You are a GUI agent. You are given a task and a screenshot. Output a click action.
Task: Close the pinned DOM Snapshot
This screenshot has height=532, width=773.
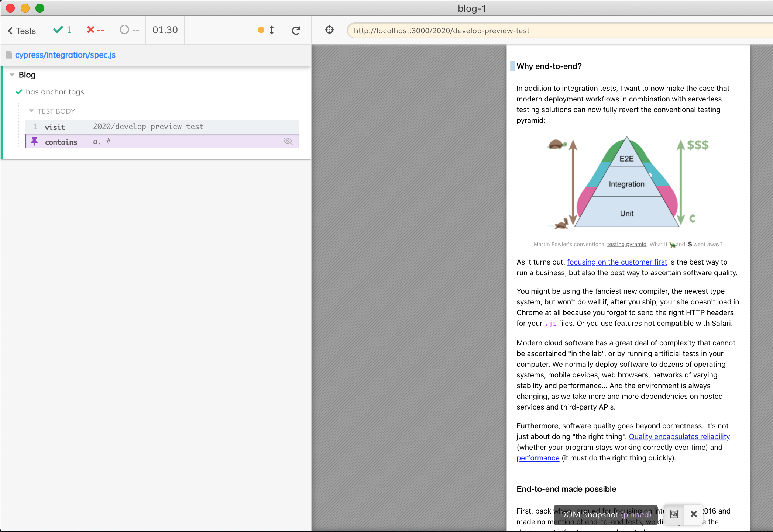694,514
